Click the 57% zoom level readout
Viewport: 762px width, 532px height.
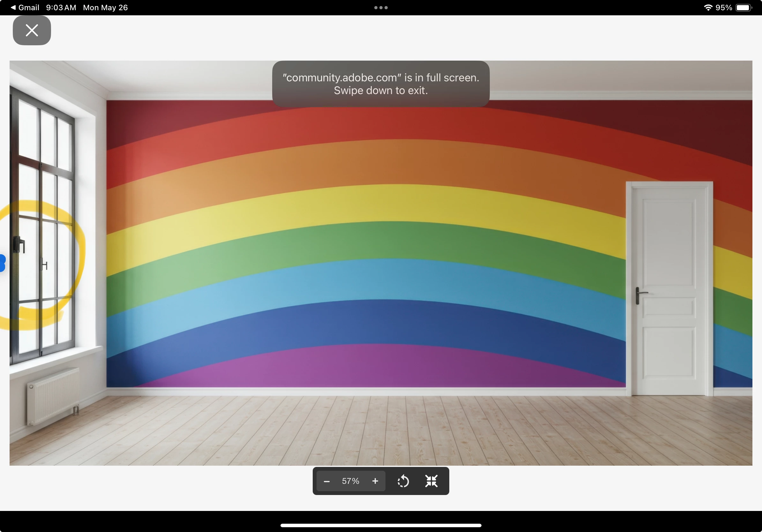[350, 481]
